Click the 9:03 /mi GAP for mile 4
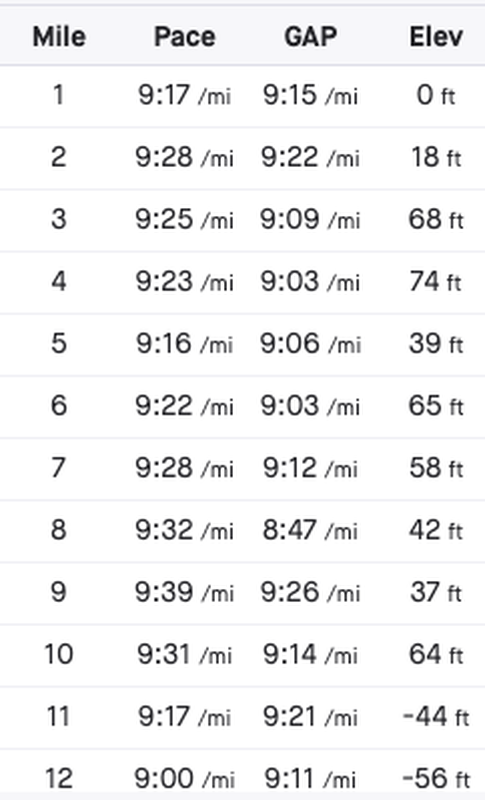485x800 pixels. [x=311, y=282]
